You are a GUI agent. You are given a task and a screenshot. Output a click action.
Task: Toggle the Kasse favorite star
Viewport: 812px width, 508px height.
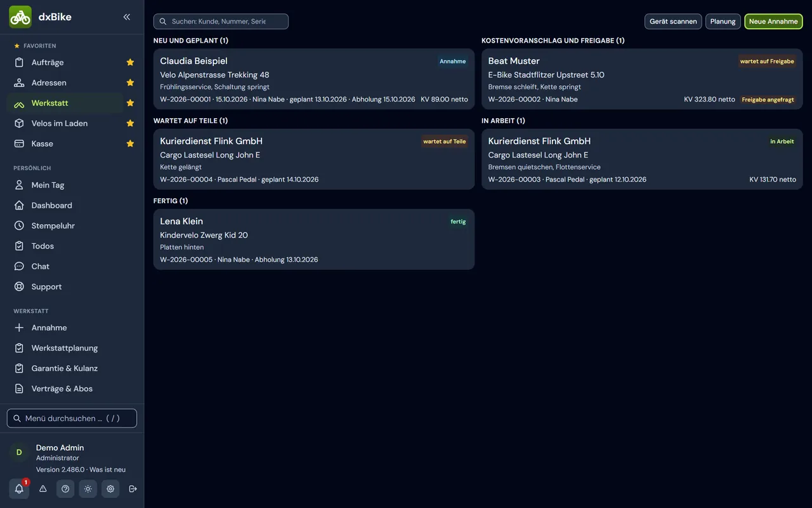pos(130,144)
